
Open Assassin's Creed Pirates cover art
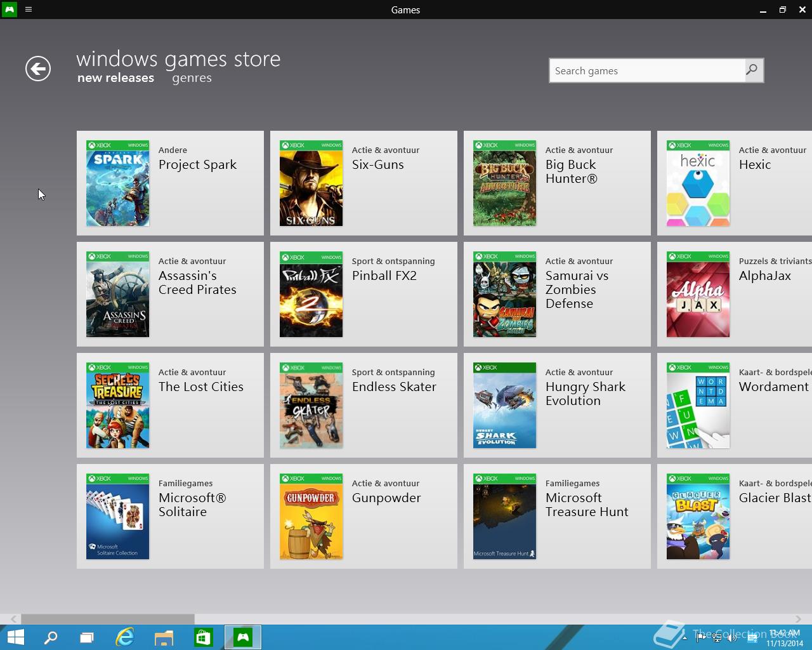point(118,295)
